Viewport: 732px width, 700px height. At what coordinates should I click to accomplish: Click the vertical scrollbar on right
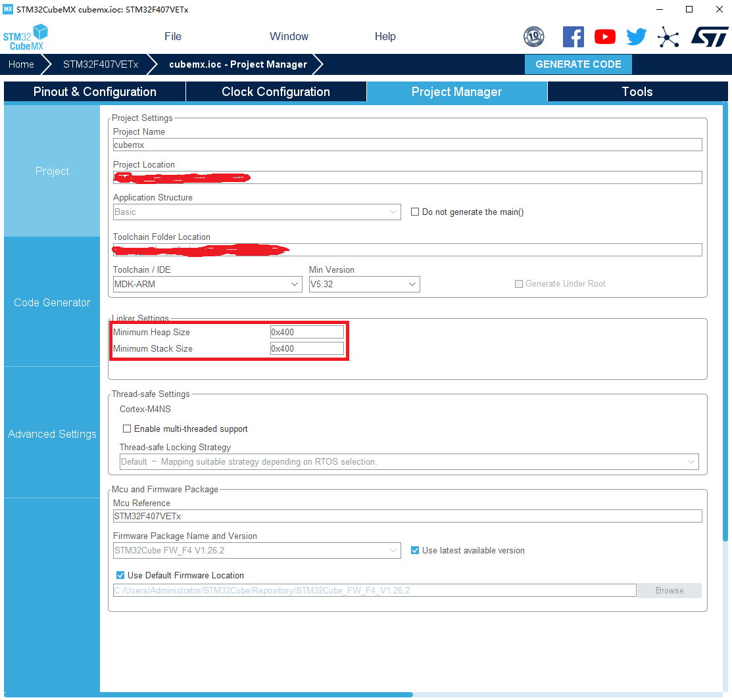tap(725, 322)
